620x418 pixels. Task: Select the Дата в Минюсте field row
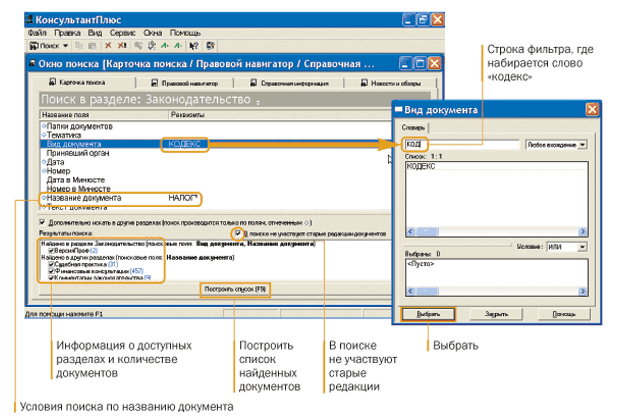[x=215, y=180]
